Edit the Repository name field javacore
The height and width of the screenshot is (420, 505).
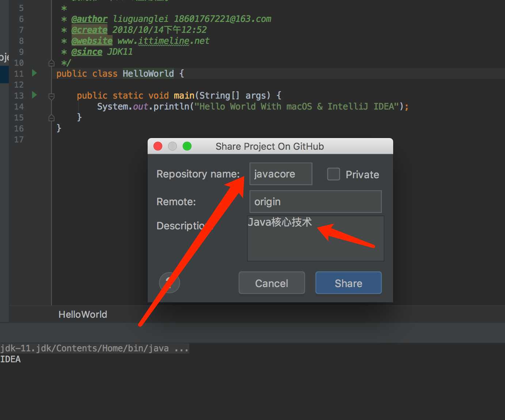(x=281, y=174)
